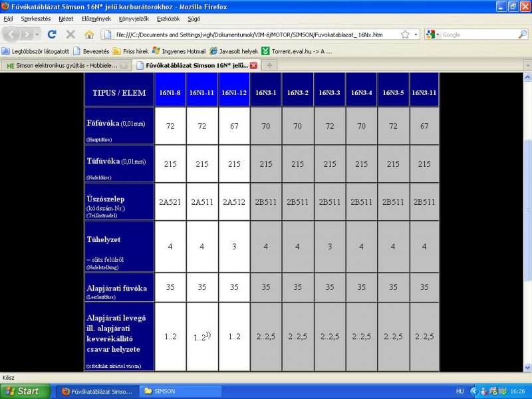This screenshot has width=532, height=399.
Task: Click the Stop loading X icon
Action: [70, 35]
